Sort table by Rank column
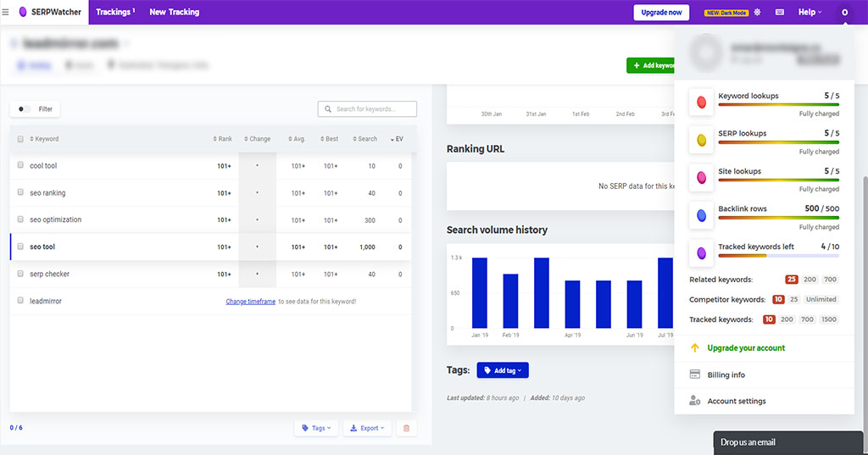The image size is (868, 455). click(223, 139)
